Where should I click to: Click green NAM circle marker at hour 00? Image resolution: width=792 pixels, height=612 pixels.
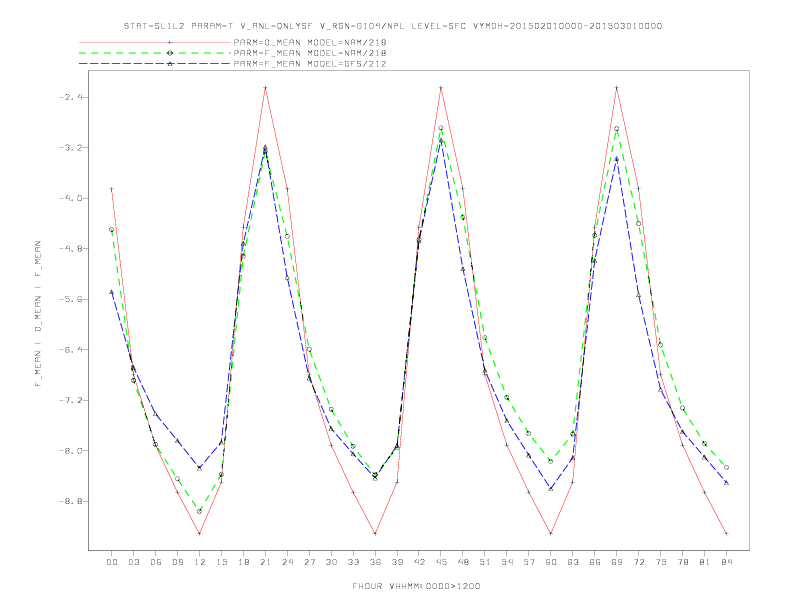(112, 230)
